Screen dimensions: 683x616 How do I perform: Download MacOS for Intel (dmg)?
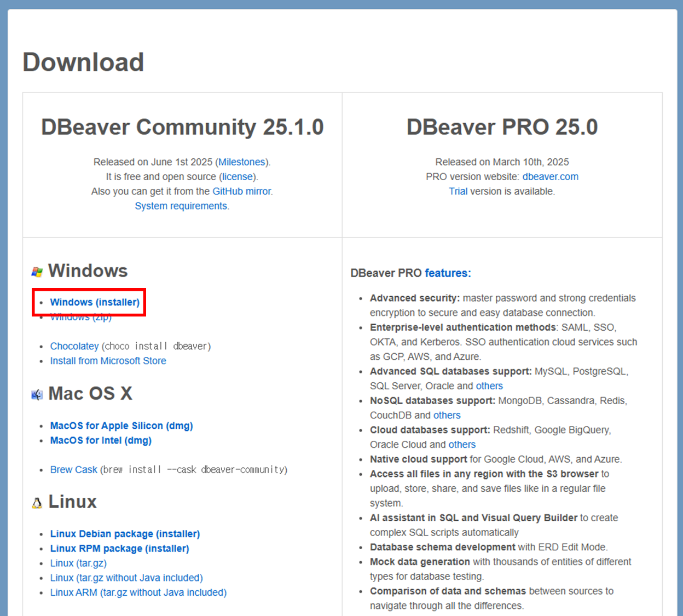pos(101,440)
